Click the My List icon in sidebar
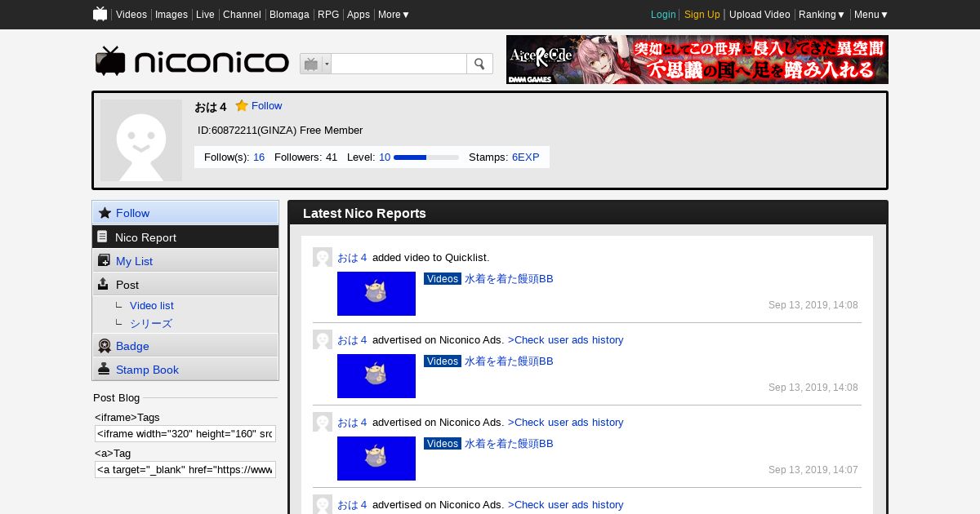Image resolution: width=980 pixels, height=514 pixels. [104, 260]
